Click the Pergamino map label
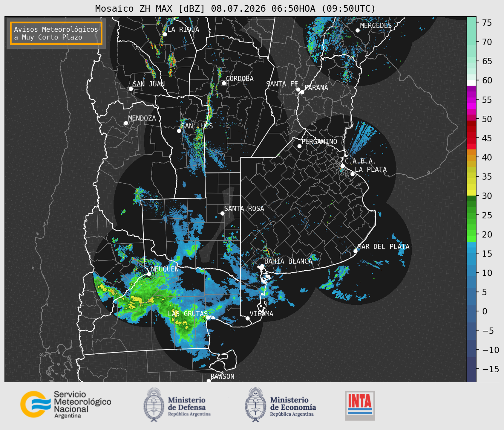The image size is (504, 430). pos(319,141)
